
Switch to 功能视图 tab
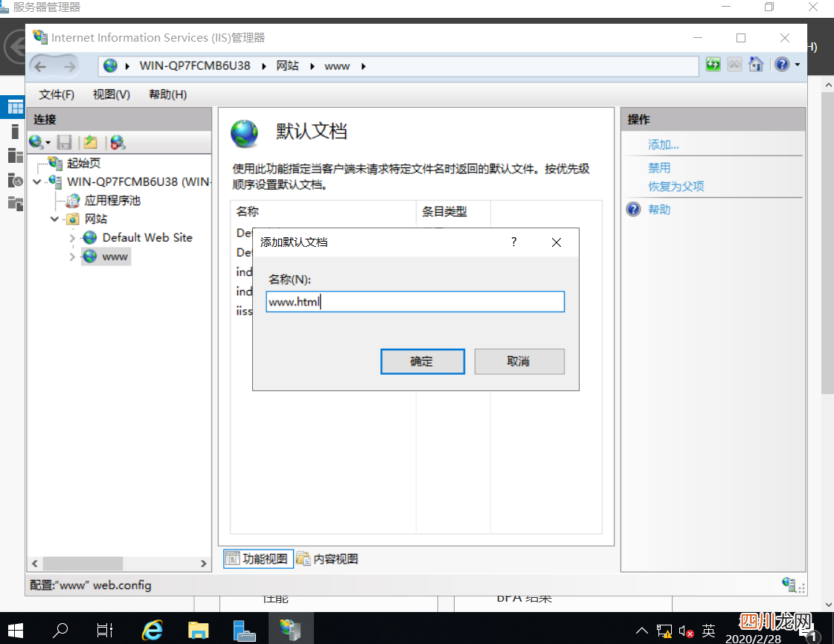point(258,559)
